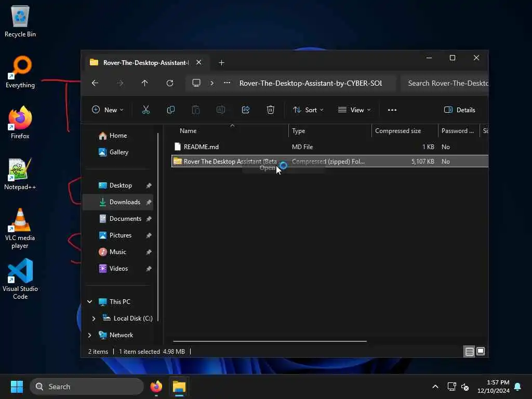Click the Paste clipboard icon
The image size is (532, 399).
(x=196, y=110)
